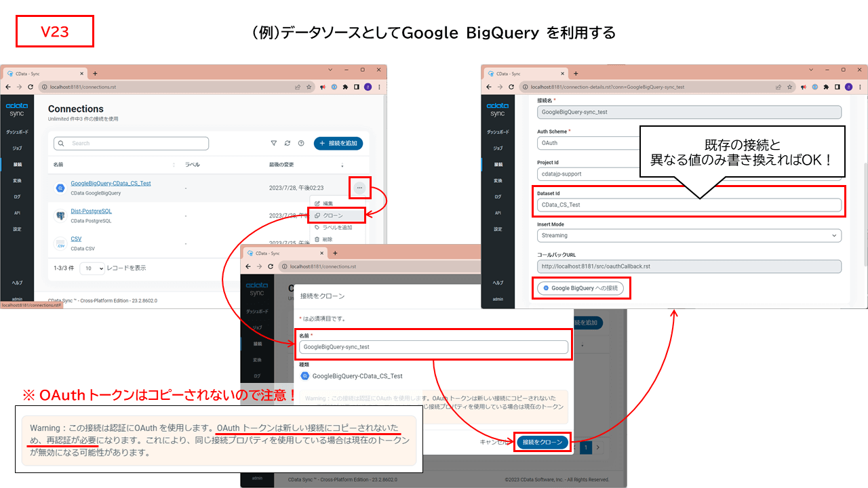Open a new tab in the Connections window
The image size is (868, 488).
tap(95, 73)
